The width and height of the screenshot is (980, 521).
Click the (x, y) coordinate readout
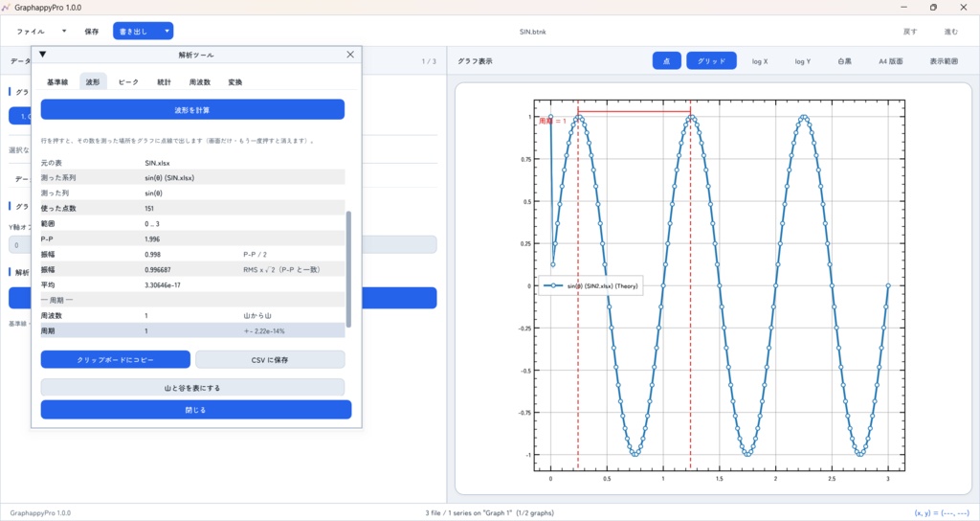pos(942,513)
